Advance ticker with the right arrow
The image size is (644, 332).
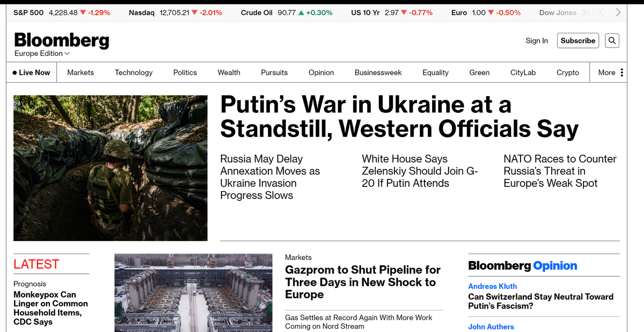tap(618, 12)
